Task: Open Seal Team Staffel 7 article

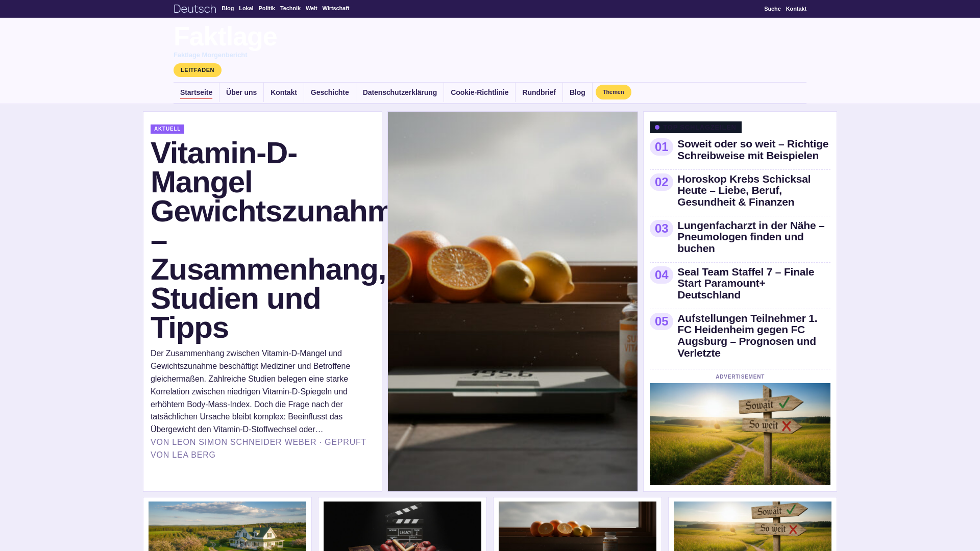Action: click(746, 284)
